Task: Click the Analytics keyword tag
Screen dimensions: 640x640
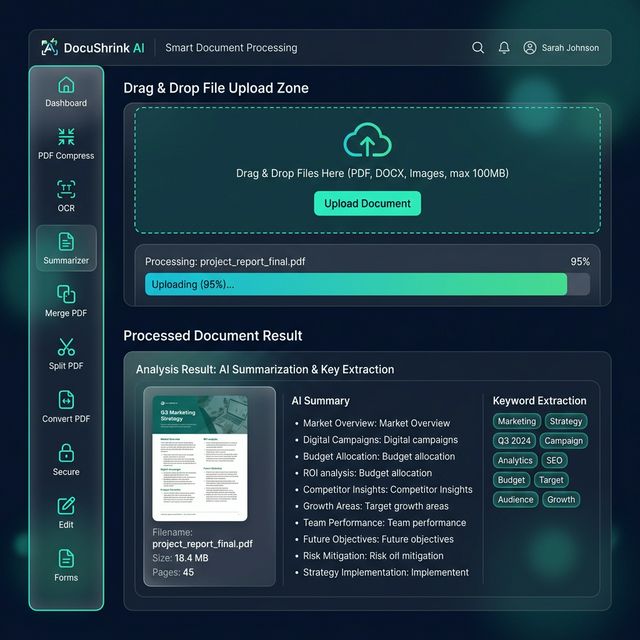Action: tap(515, 460)
